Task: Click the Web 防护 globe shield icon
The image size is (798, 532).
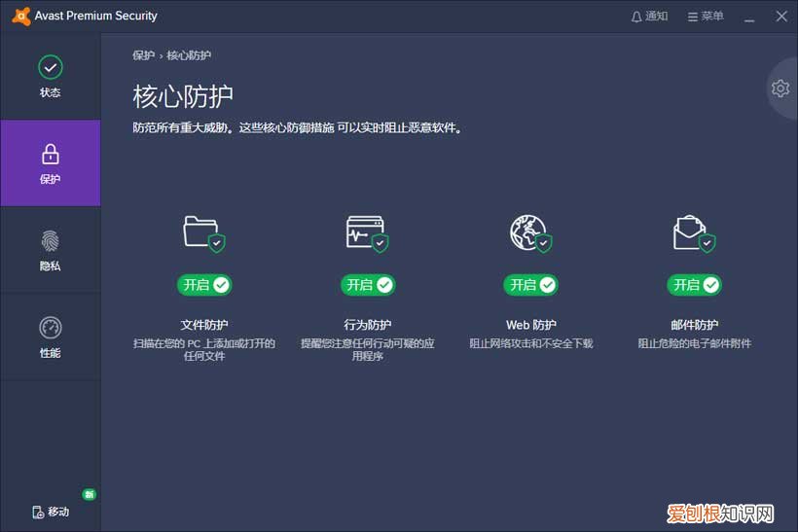Action: coord(530,234)
